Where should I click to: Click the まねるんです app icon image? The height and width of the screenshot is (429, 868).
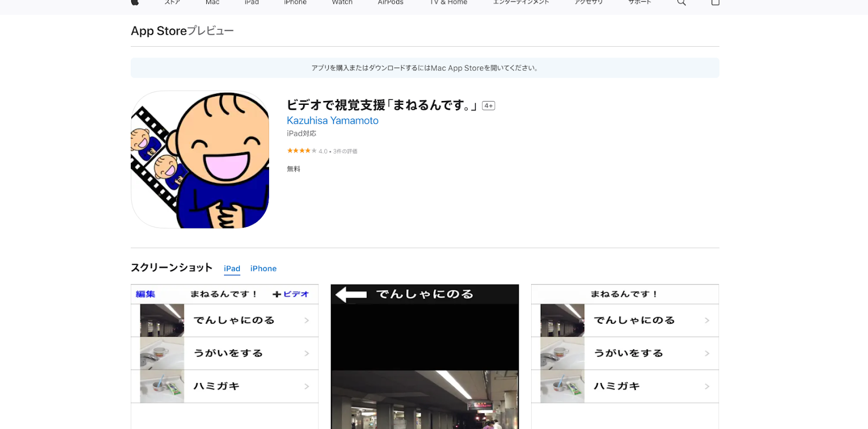(x=200, y=160)
